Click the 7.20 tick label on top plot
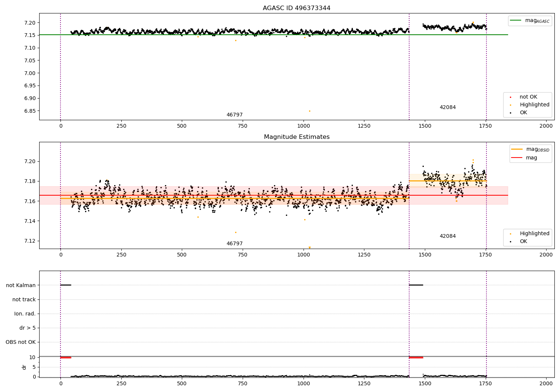Screen dimensions: 560x392 [x=30, y=23]
